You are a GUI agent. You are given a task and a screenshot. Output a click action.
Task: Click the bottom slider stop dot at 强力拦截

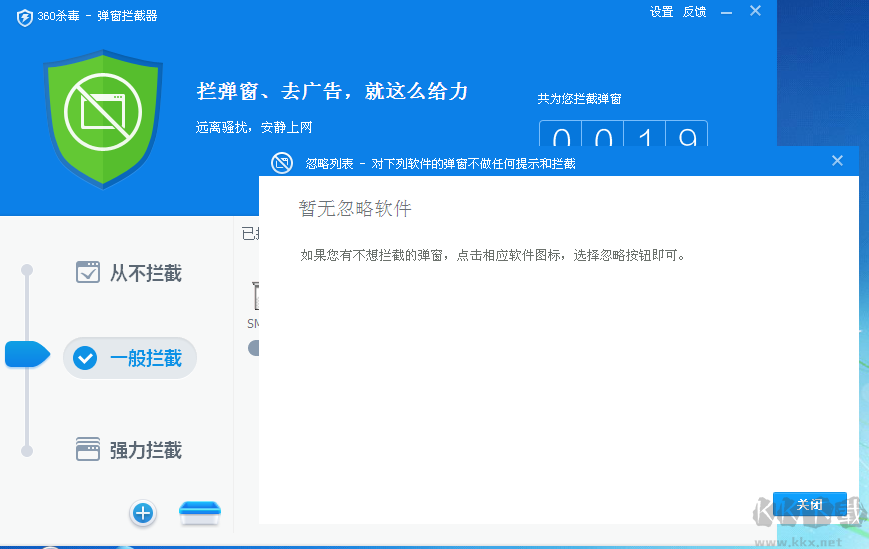click(27, 451)
